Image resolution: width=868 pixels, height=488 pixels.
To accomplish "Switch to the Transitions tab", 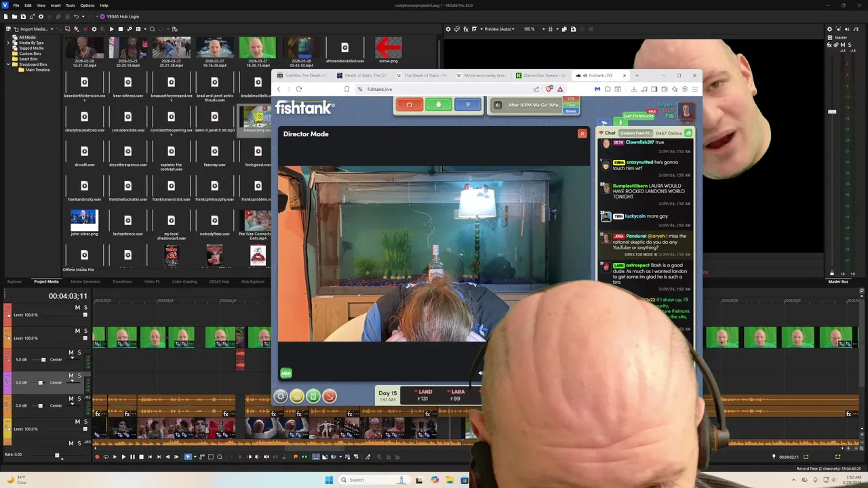I will coord(122,281).
